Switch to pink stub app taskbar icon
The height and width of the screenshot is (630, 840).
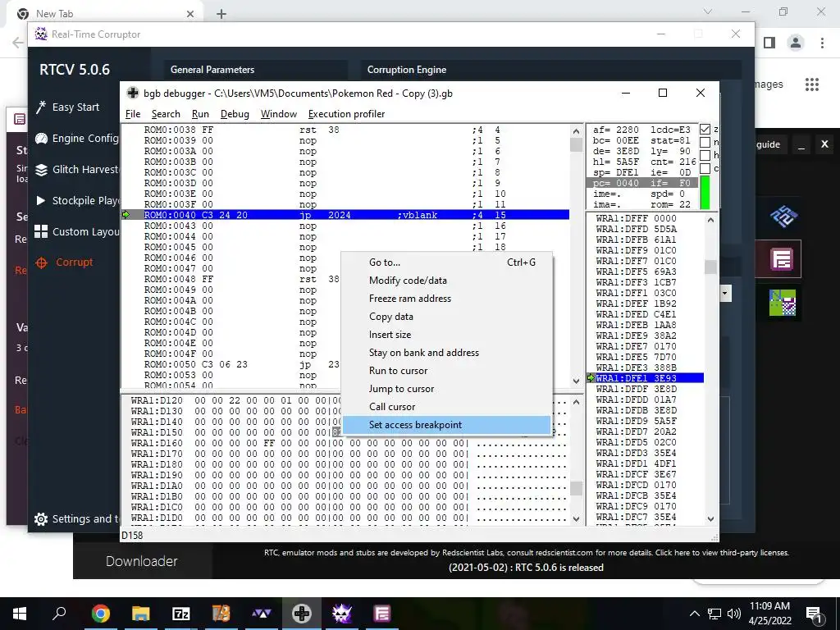(x=382, y=614)
